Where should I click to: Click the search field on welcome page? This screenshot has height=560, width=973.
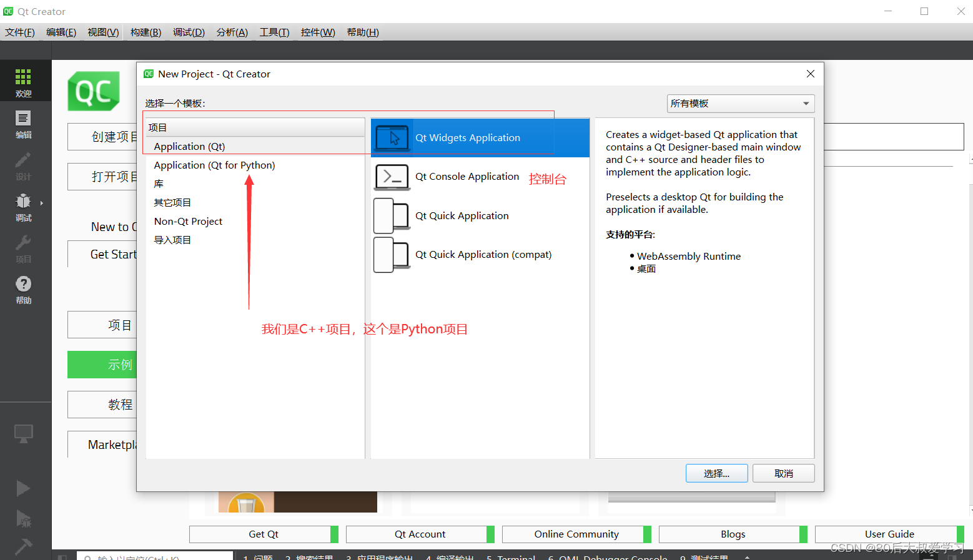point(894,136)
